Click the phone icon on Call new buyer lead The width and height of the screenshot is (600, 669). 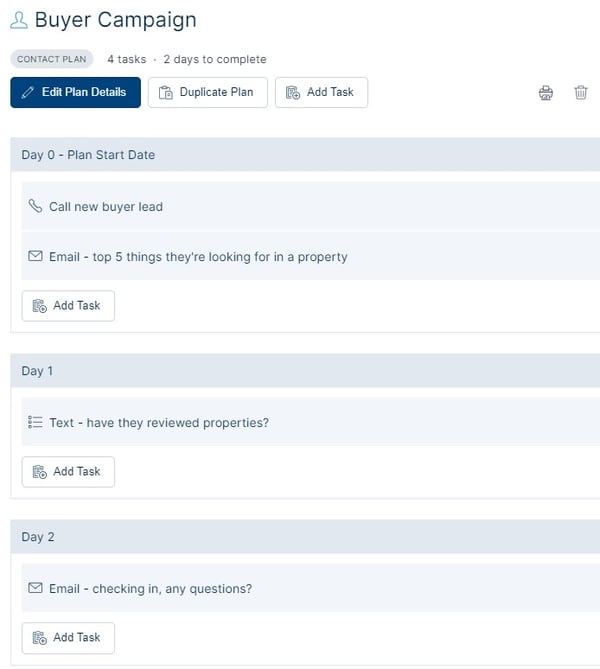coord(35,206)
